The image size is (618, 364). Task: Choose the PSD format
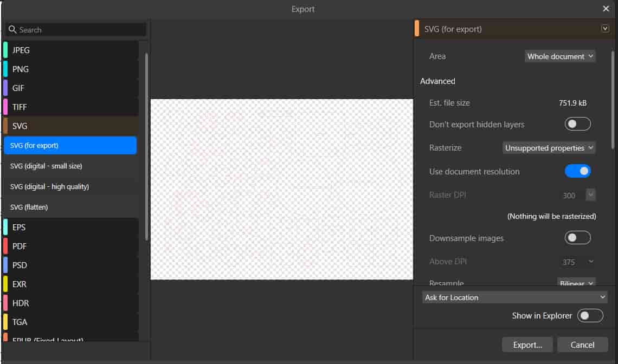point(71,265)
